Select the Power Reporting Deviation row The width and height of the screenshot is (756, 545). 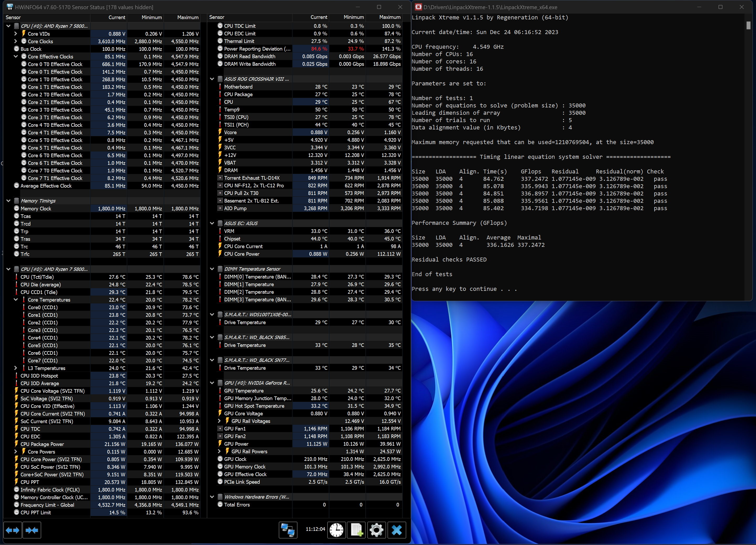click(305, 49)
